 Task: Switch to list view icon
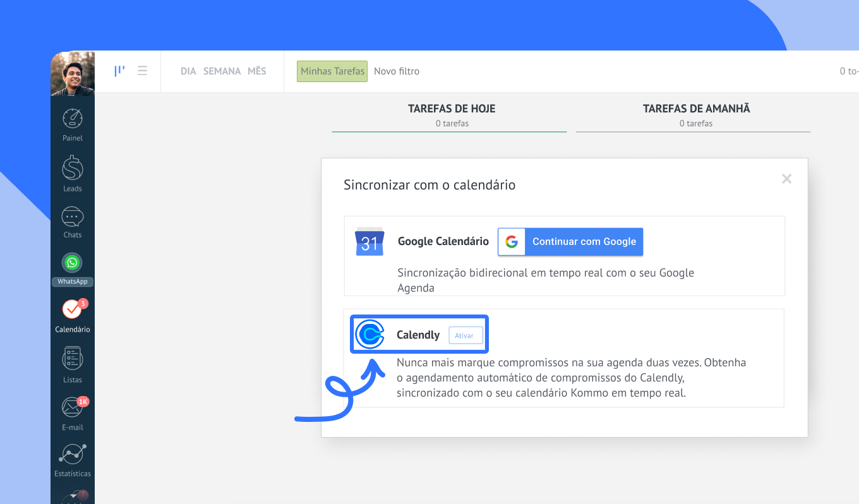click(143, 71)
